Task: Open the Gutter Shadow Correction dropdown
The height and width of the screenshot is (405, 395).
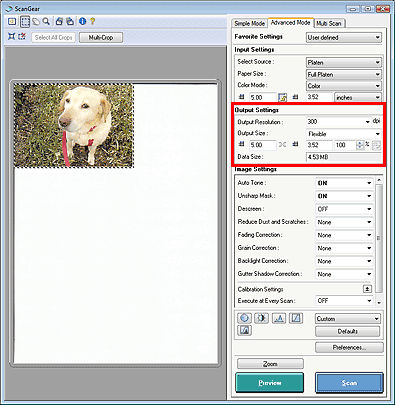Action: click(x=344, y=274)
